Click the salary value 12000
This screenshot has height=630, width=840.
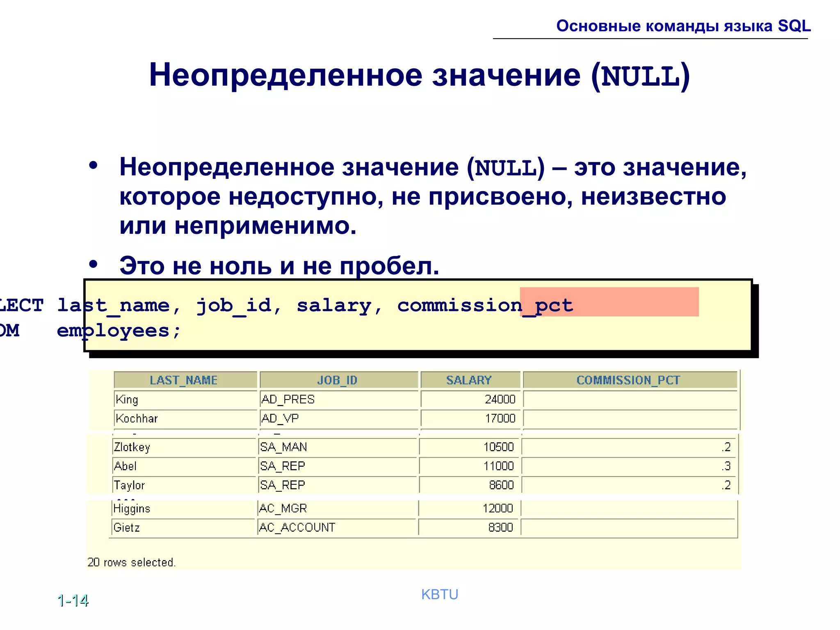point(498,508)
